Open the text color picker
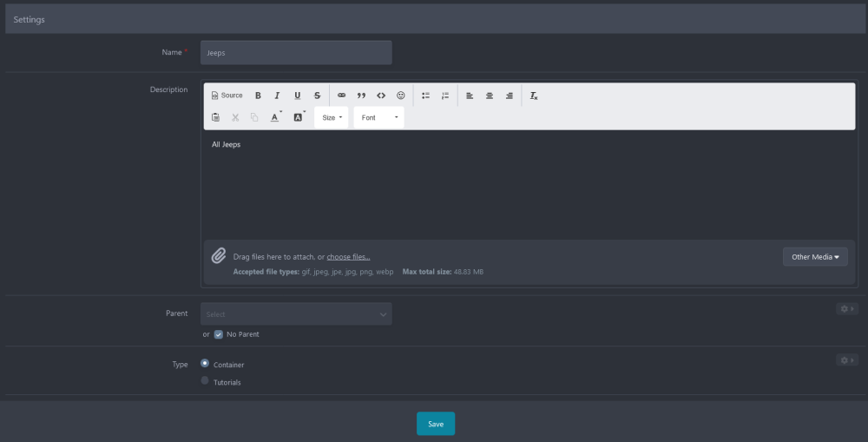 click(275, 117)
